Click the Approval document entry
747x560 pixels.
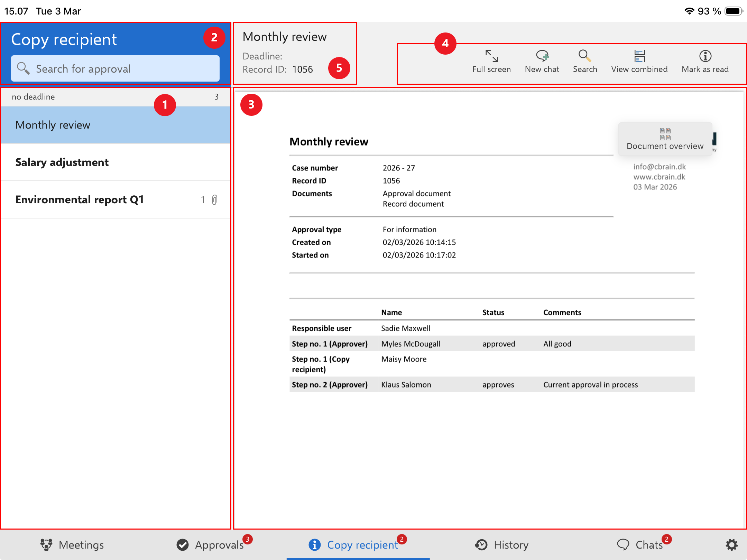[x=417, y=194]
